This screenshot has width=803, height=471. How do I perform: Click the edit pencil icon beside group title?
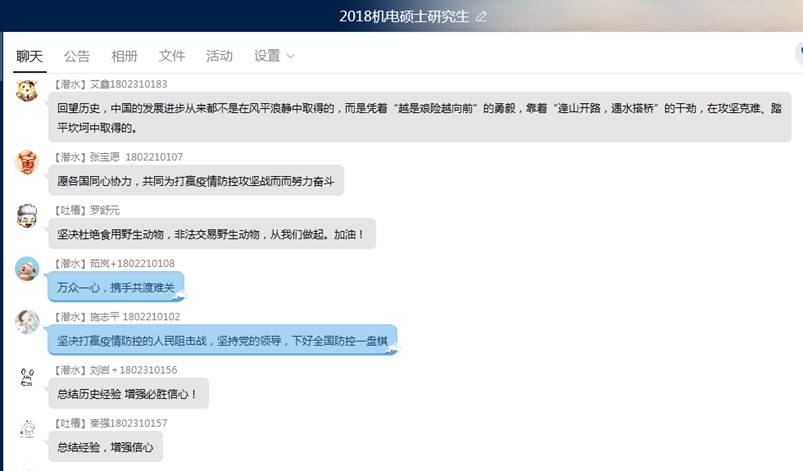click(481, 16)
